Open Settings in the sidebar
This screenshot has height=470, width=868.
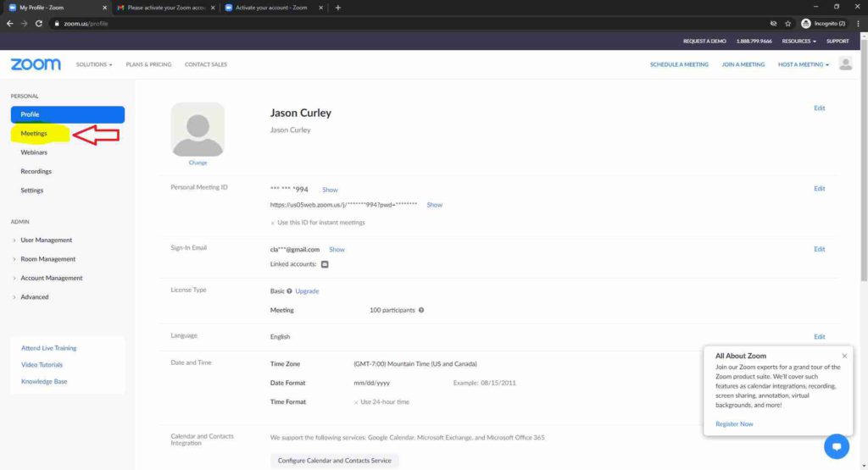pos(31,191)
